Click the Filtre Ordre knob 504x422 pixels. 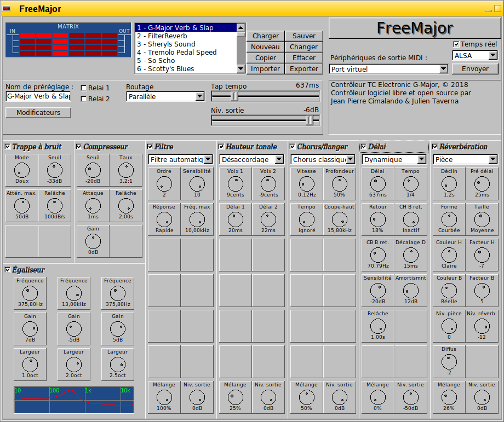[164, 184]
